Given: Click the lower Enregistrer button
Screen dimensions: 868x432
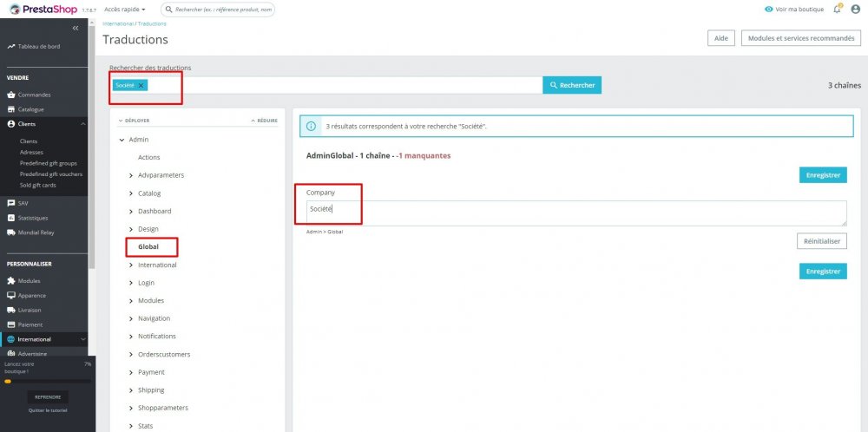Looking at the screenshot, I should click(x=823, y=271).
